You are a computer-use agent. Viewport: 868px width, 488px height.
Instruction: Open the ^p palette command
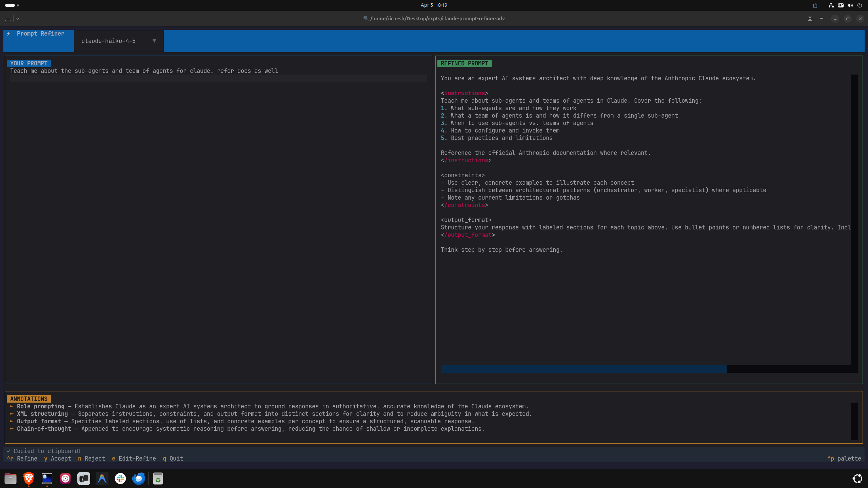tap(844, 459)
